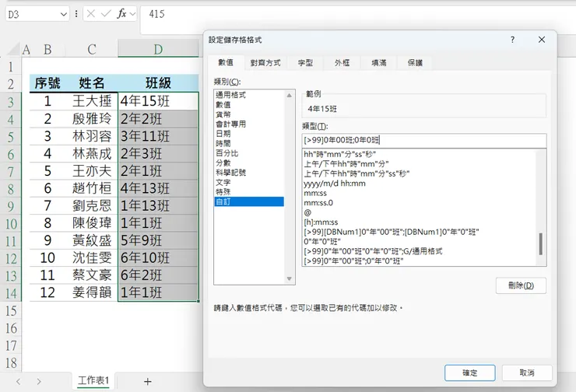Select format code ending with G/通用格式
This screenshot has width=576, height=392.
(373, 251)
